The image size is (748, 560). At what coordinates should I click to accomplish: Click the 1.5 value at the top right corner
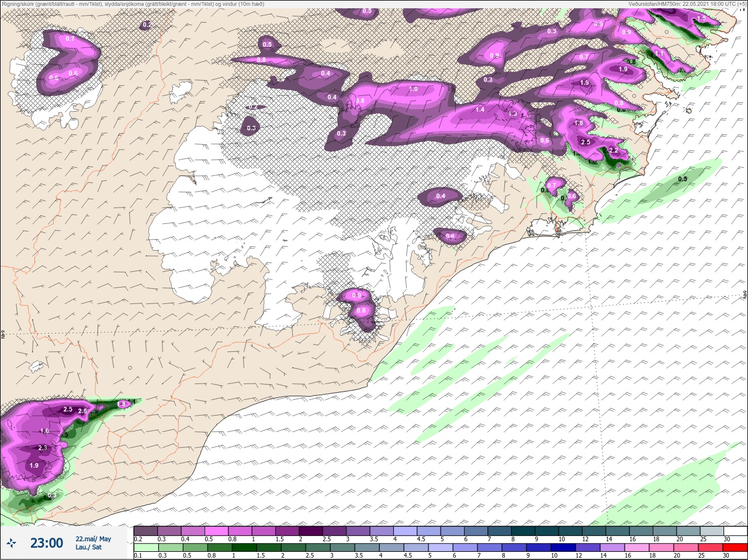click(x=701, y=19)
